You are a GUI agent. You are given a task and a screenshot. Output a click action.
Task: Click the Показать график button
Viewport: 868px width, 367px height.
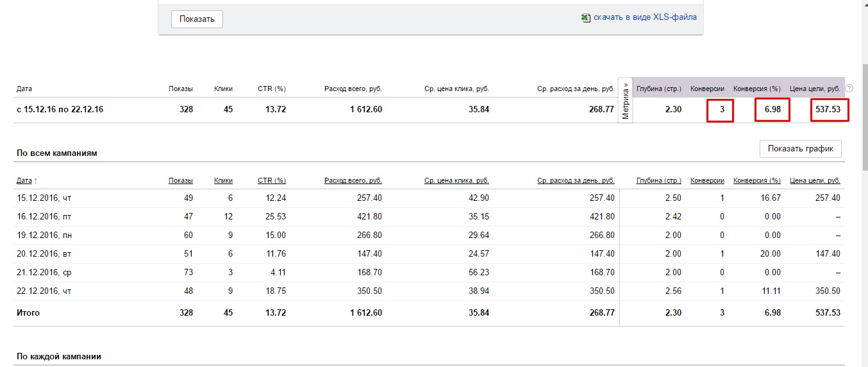(x=800, y=149)
